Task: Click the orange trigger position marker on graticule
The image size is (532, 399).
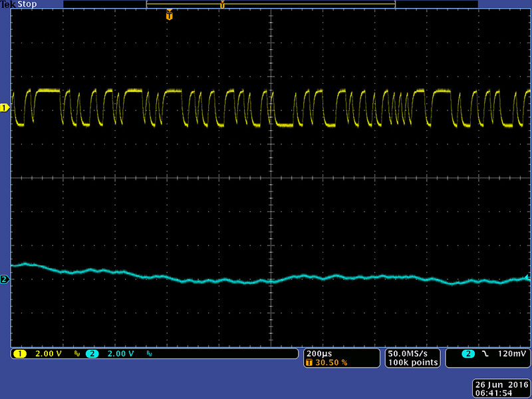Action: [x=170, y=15]
